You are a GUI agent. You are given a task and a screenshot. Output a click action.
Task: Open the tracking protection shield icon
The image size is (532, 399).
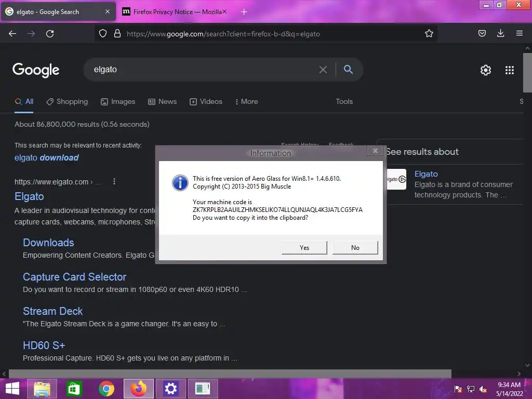pos(103,33)
